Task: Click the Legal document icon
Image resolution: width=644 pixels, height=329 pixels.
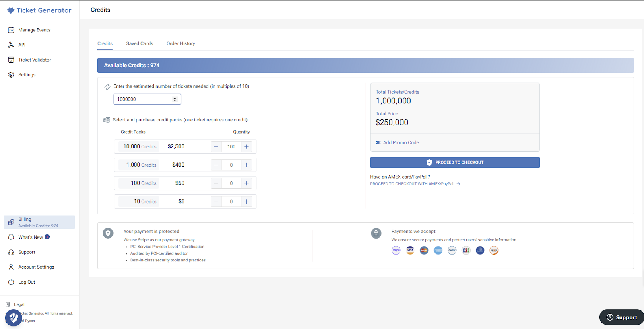Action: tap(8, 304)
